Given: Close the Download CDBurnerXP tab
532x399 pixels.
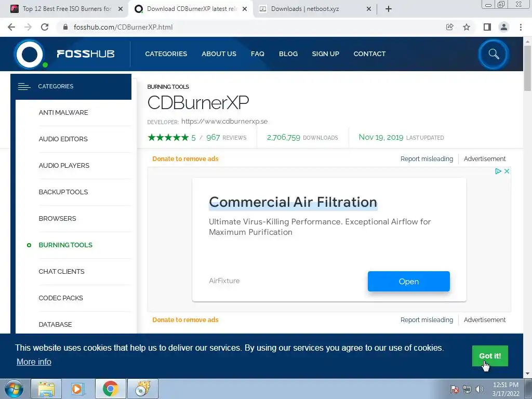Looking at the screenshot, I should [245, 9].
